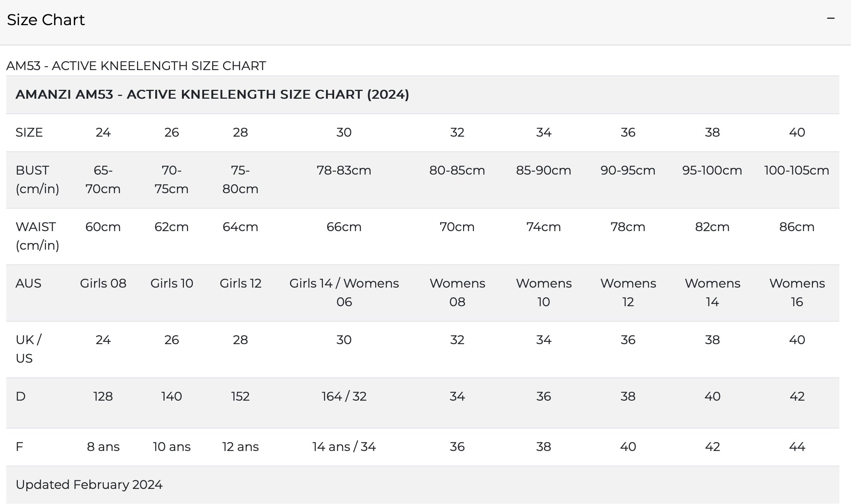This screenshot has width=851, height=504.
Task: Click the AUS row label
Action: point(28,283)
